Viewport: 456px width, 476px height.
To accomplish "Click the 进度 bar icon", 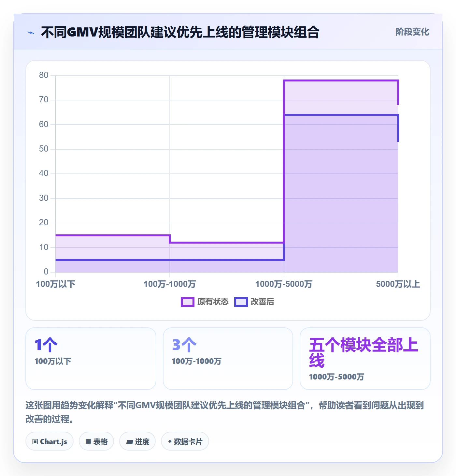I will (x=130, y=442).
